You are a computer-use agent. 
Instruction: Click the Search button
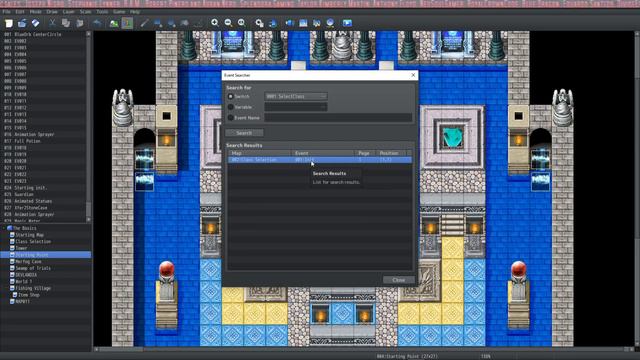[244, 133]
